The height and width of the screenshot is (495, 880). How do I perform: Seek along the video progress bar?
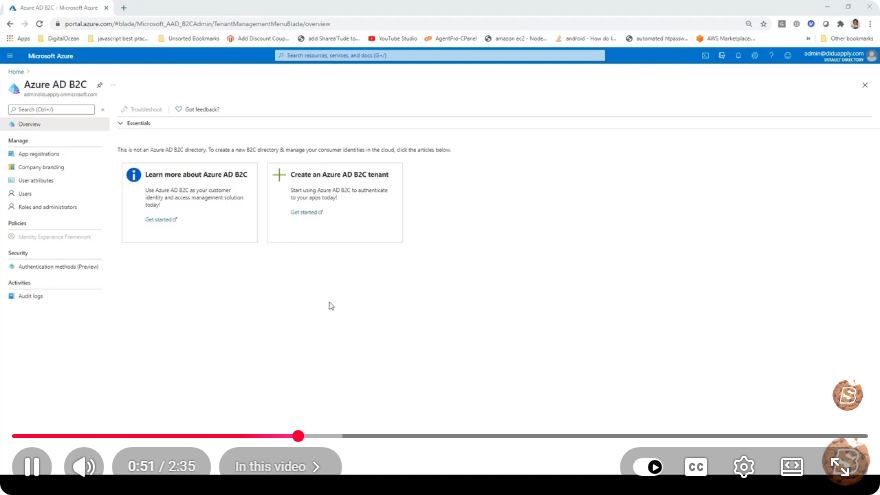pos(439,436)
